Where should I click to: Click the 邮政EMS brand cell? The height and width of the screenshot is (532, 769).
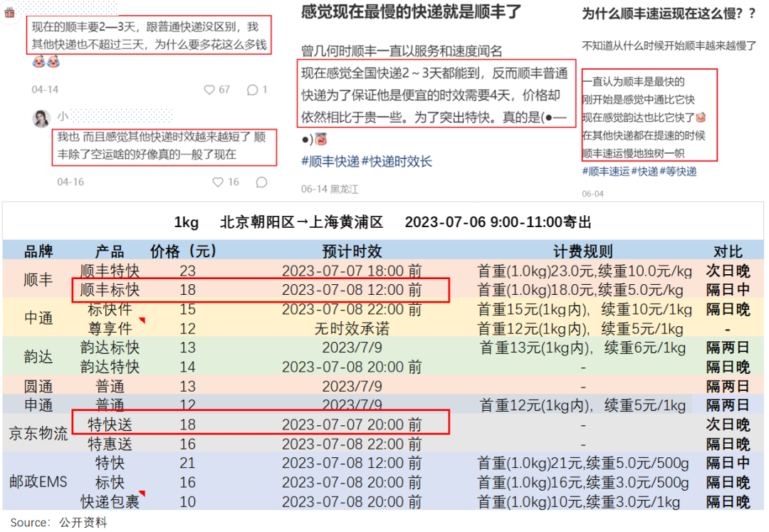point(38,481)
